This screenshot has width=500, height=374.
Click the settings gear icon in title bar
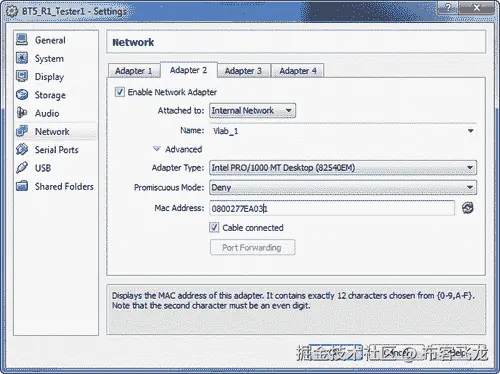coord(12,11)
